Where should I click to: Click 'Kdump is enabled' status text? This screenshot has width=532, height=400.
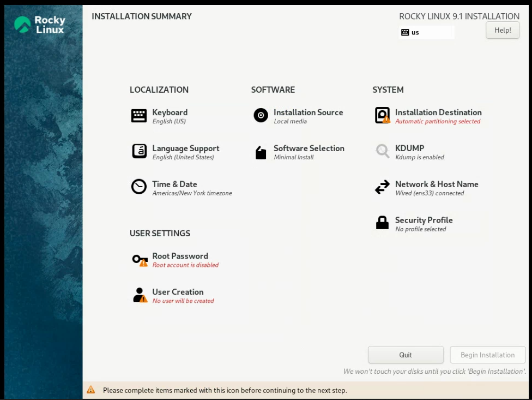[x=419, y=157]
